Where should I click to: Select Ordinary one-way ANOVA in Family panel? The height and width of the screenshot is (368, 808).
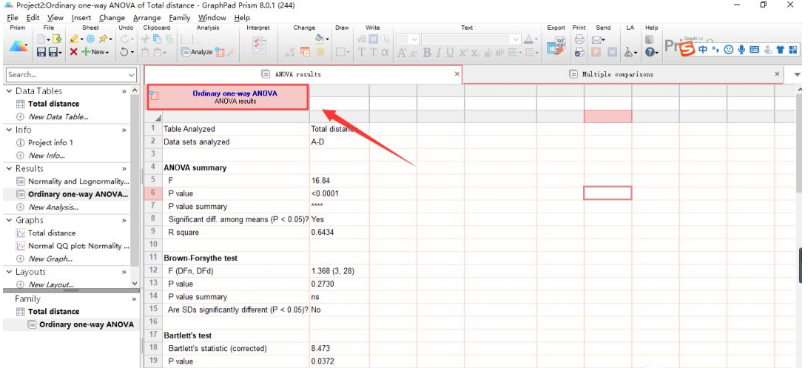86,324
